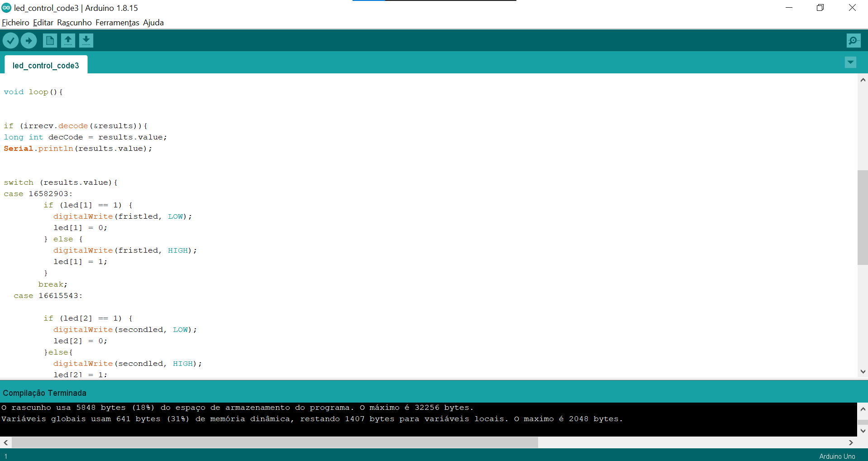Click console line about 'Variáveis globais'

pos(312,419)
